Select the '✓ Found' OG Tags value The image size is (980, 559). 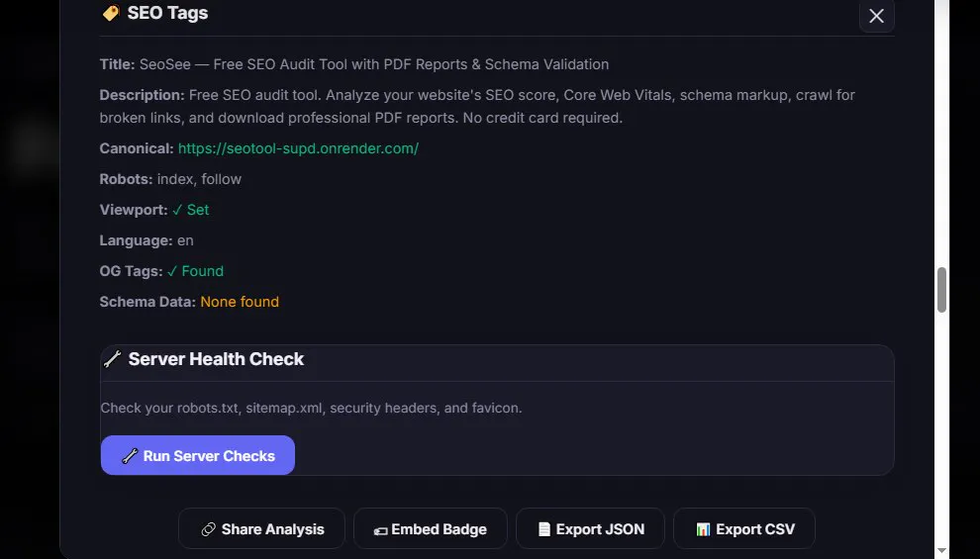[195, 271]
